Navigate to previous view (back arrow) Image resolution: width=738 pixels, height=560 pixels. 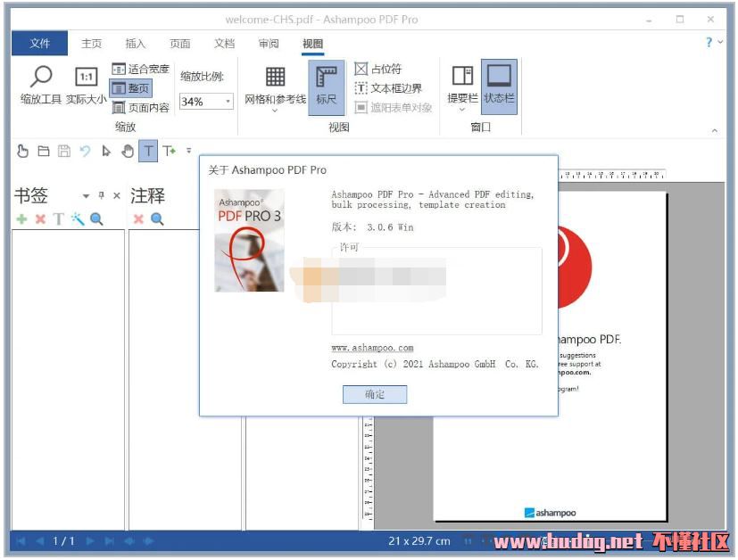pos(129,541)
